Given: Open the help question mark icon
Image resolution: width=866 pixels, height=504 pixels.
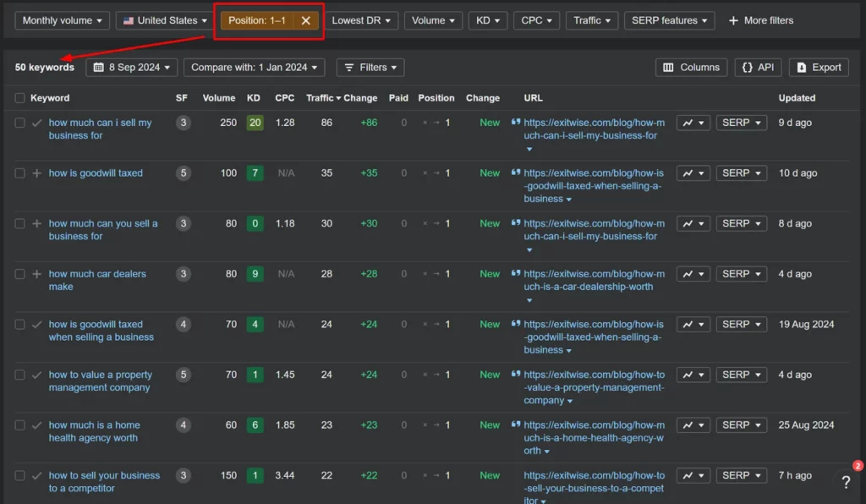Looking at the screenshot, I should (x=845, y=482).
